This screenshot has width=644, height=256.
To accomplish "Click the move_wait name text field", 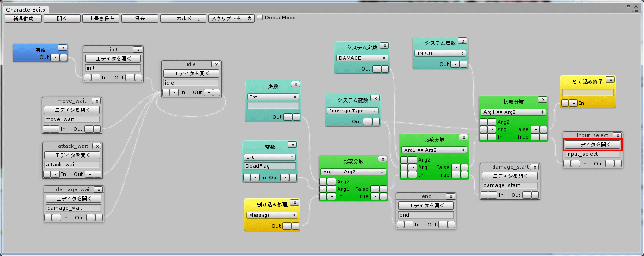I will 72,119.
